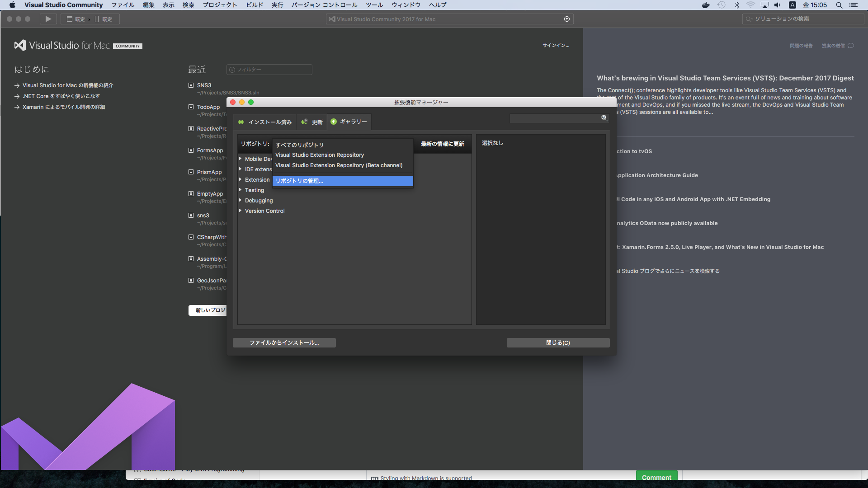Click the filter icon in the 最近 filter field

(x=232, y=70)
